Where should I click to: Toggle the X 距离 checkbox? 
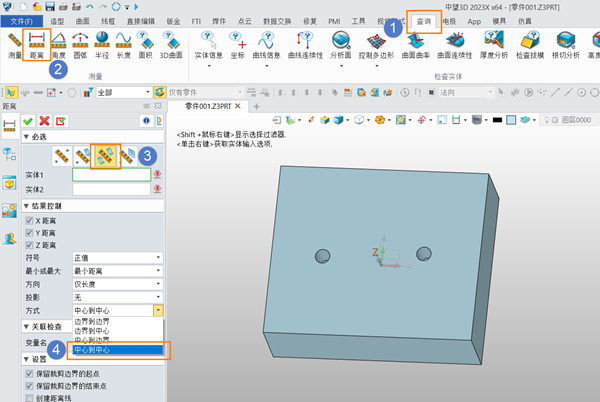(29, 220)
